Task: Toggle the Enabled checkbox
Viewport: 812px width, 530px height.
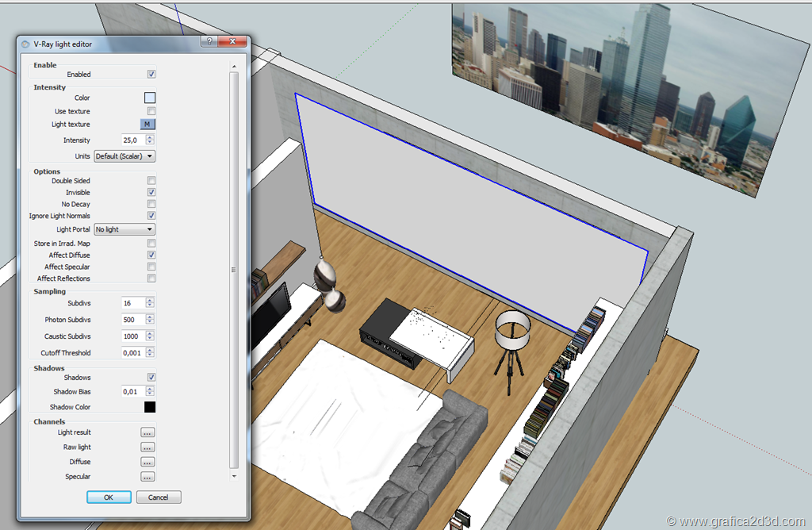Action: coord(151,75)
